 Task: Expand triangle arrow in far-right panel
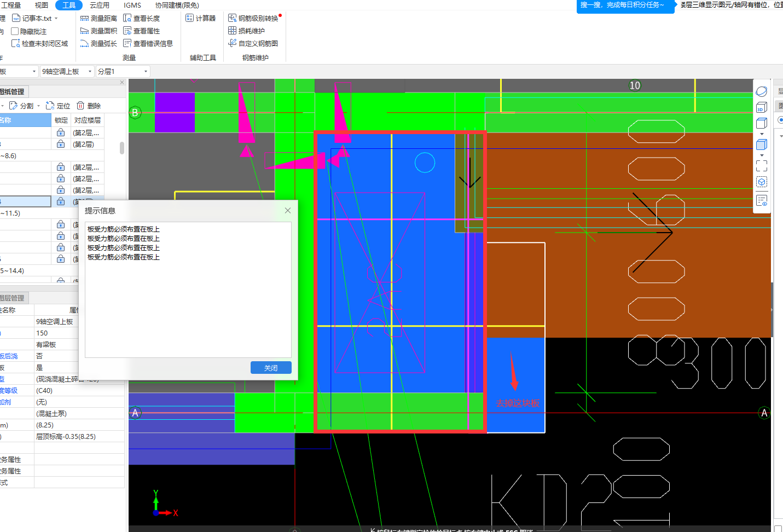click(x=781, y=136)
